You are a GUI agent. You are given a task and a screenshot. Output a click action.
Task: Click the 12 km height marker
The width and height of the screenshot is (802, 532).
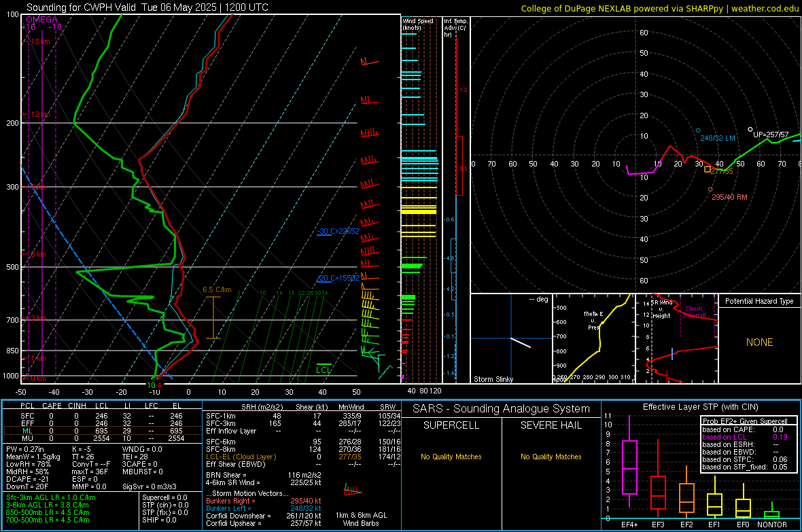40,114
